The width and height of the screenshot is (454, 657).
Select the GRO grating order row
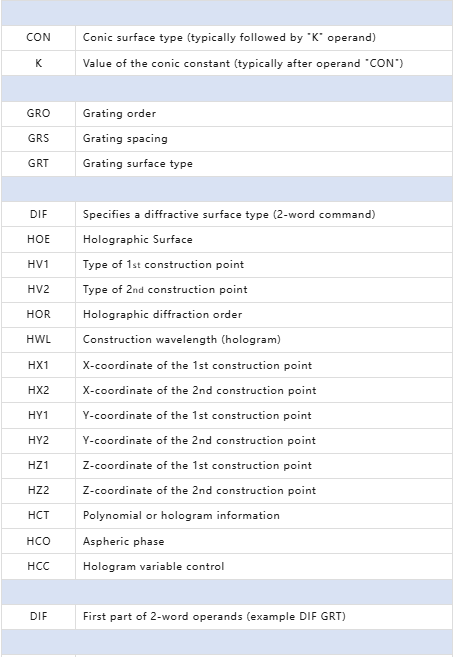pyautogui.click(x=227, y=114)
